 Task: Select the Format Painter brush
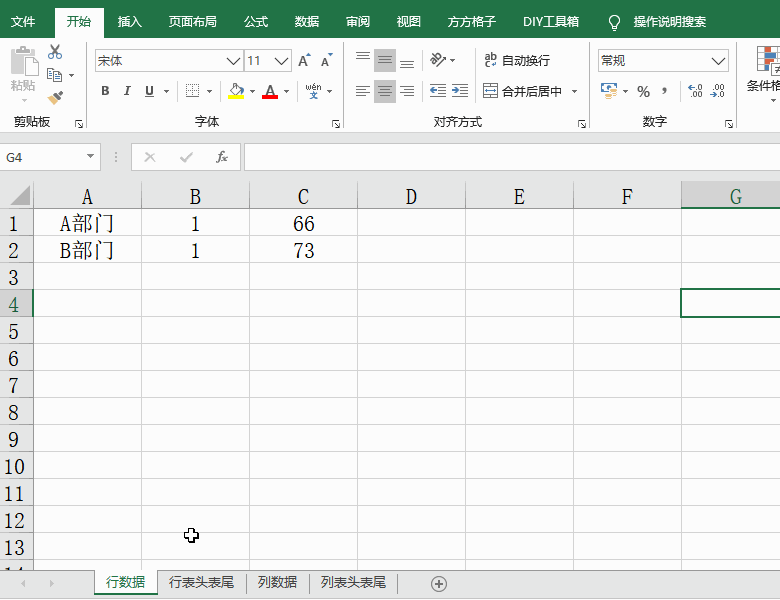coord(55,98)
